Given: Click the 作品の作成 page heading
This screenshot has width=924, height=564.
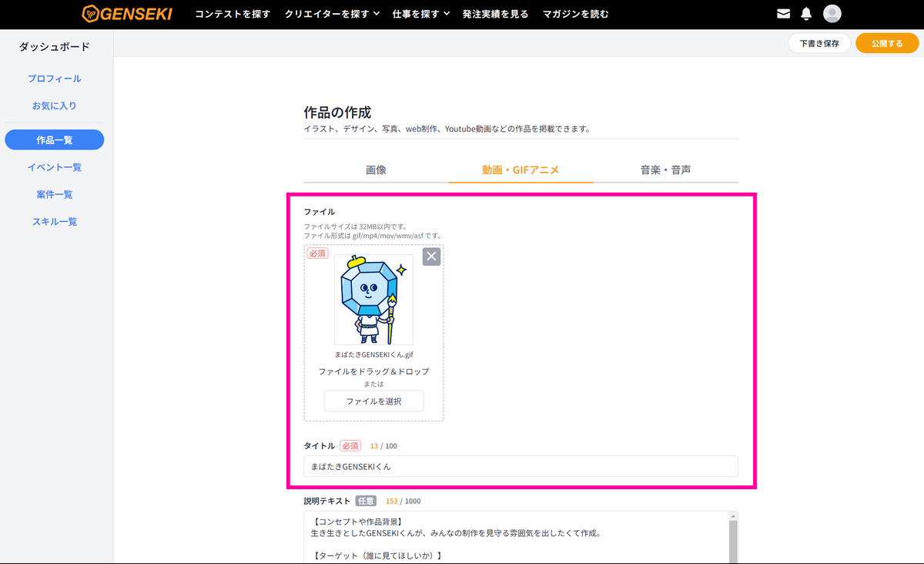Looking at the screenshot, I should point(337,112).
